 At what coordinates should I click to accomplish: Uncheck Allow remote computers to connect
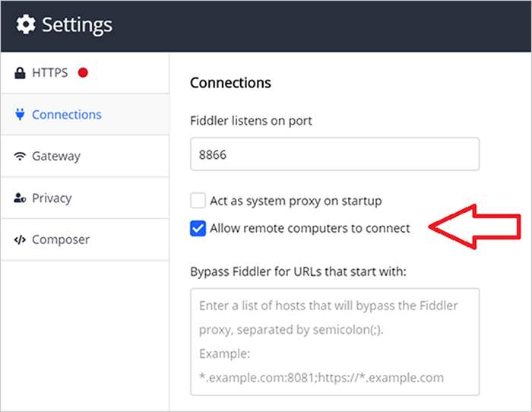[198, 228]
